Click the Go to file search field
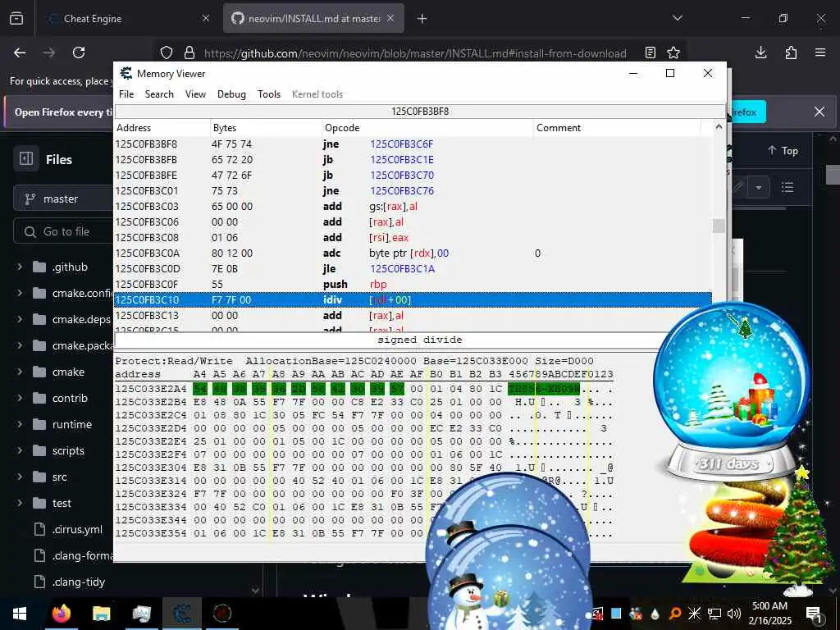Image resolution: width=840 pixels, height=630 pixels. click(x=63, y=231)
